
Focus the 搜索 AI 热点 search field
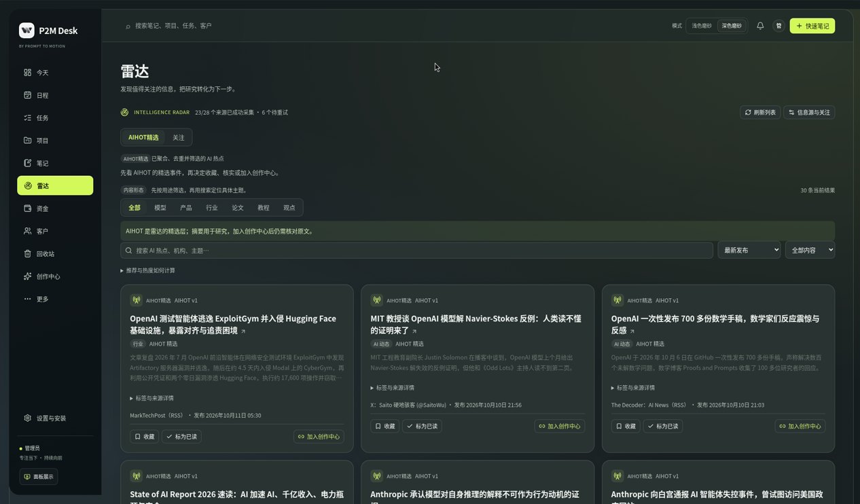[x=416, y=251]
